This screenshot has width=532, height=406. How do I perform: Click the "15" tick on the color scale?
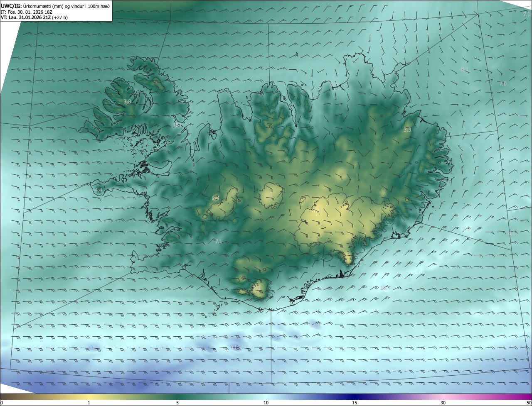355,403
